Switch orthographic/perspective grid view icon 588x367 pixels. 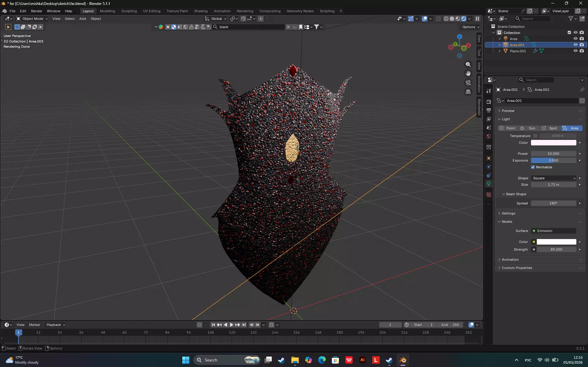pos(468,92)
